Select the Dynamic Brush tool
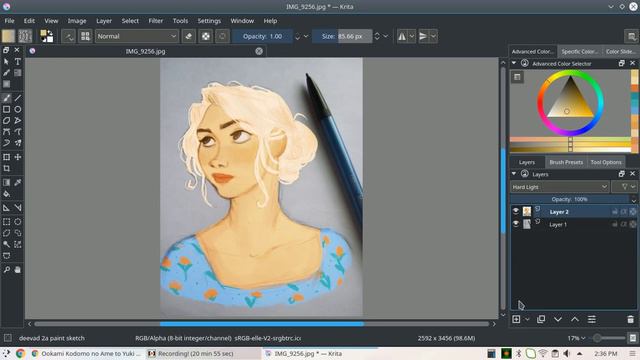The height and width of the screenshot is (360, 640). [7, 143]
